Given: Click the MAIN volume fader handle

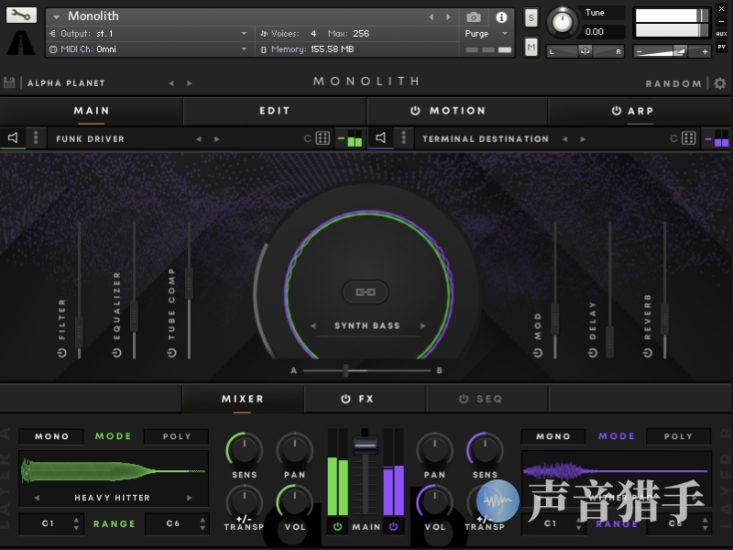Looking at the screenshot, I should pos(365,444).
